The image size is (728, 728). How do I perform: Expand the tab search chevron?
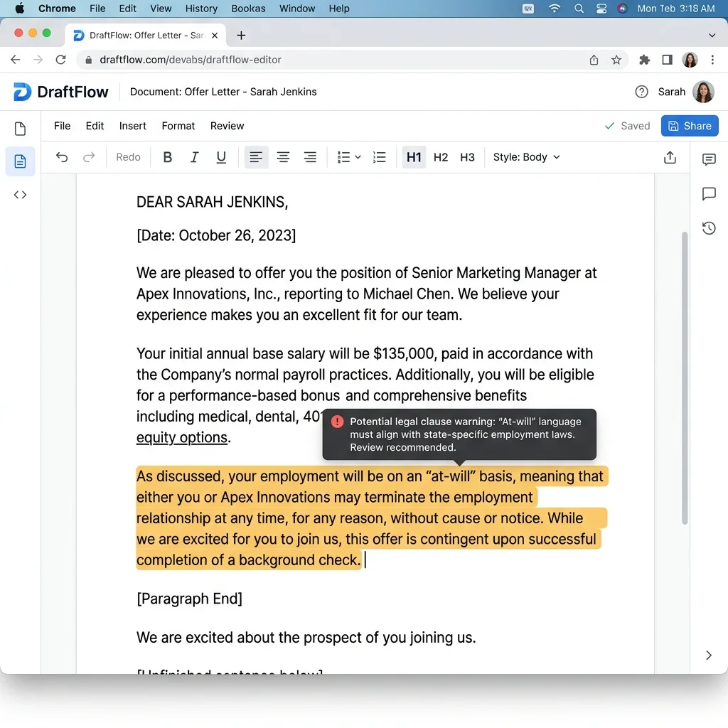pyautogui.click(x=712, y=36)
